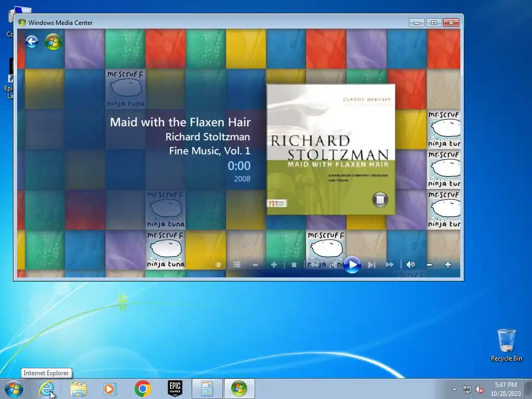Minimize the Windows Media Center window
532x399 pixels.
(417, 23)
